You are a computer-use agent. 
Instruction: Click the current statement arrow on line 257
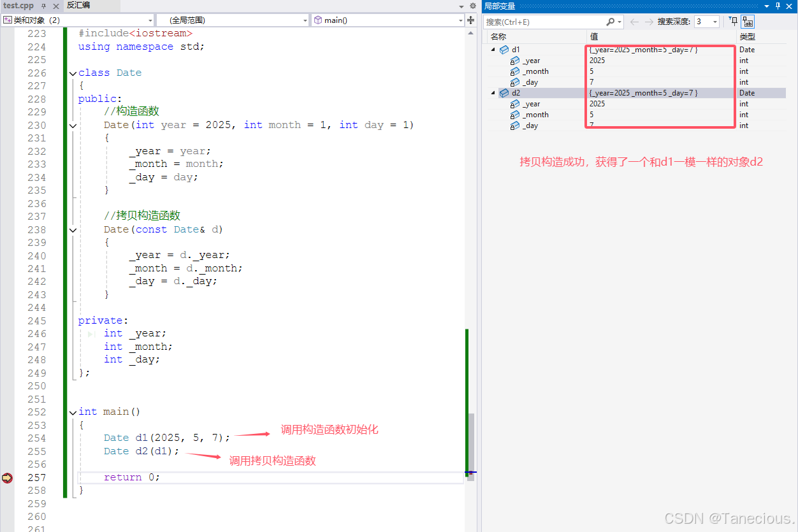click(7, 477)
